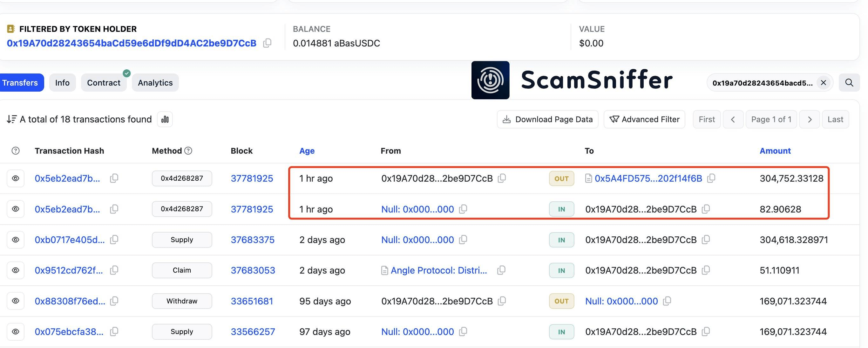Click help icon left of Transaction Hash
868x348 pixels.
point(16,151)
